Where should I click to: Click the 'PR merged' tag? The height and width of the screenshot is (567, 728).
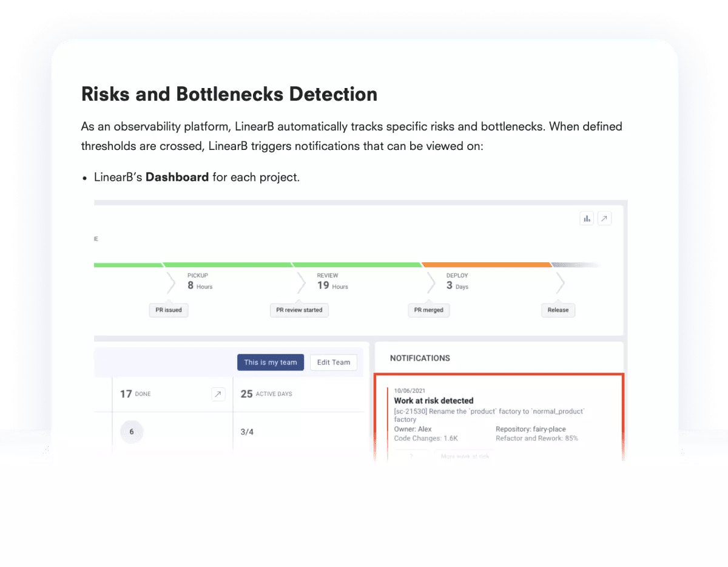429,310
